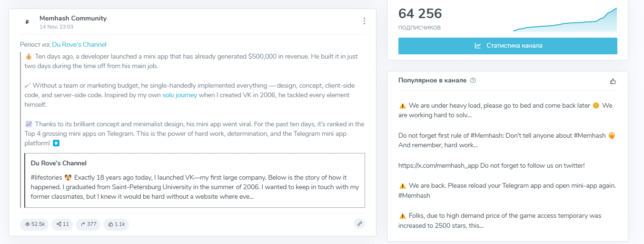Click the Статистика канала button

click(x=507, y=46)
